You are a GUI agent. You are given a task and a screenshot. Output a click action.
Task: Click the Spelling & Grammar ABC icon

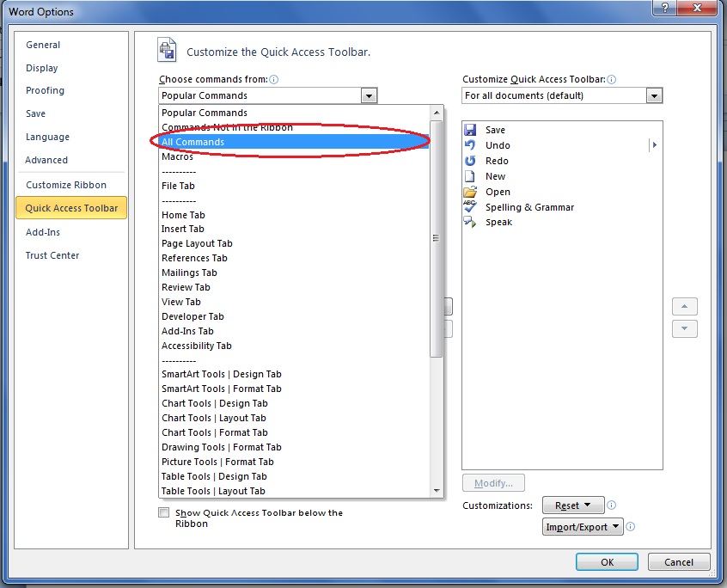[x=468, y=207]
